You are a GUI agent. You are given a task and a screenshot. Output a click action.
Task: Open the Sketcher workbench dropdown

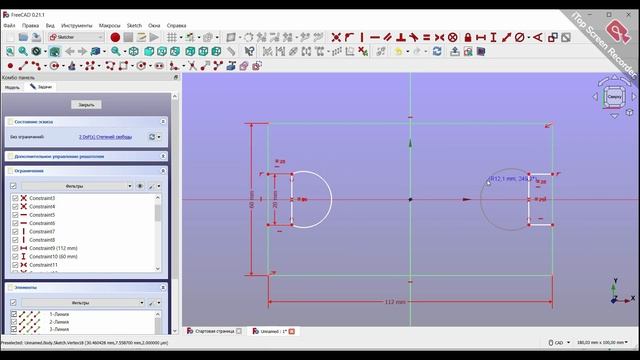76,38
